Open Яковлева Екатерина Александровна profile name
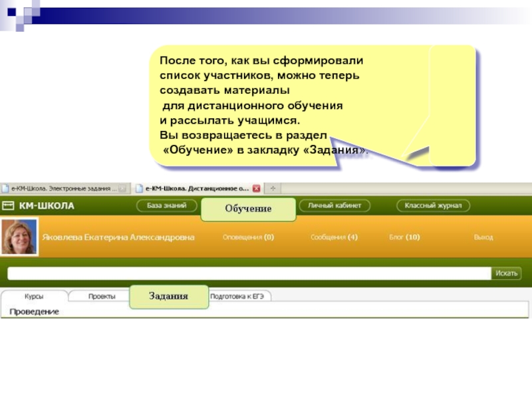This screenshot has width=532, height=399. [118, 237]
